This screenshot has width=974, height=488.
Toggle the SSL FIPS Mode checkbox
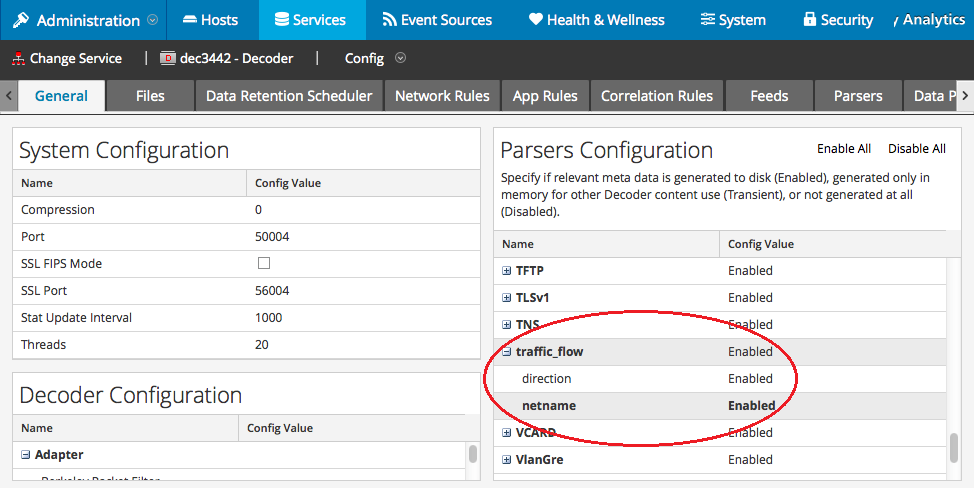[x=264, y=264]
